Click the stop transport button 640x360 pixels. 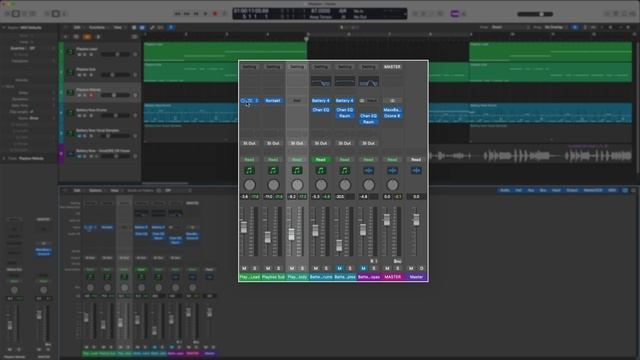(196, 14)
